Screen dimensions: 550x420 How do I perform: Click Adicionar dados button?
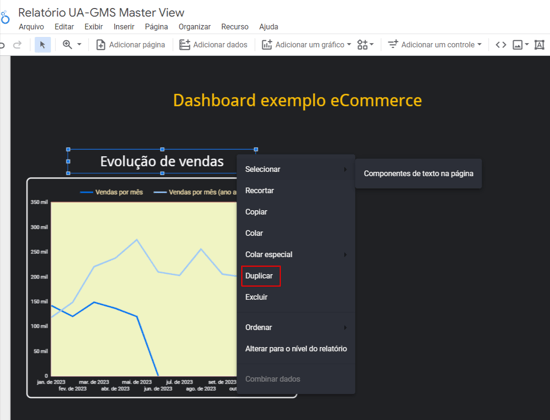[x=213, y=45]
